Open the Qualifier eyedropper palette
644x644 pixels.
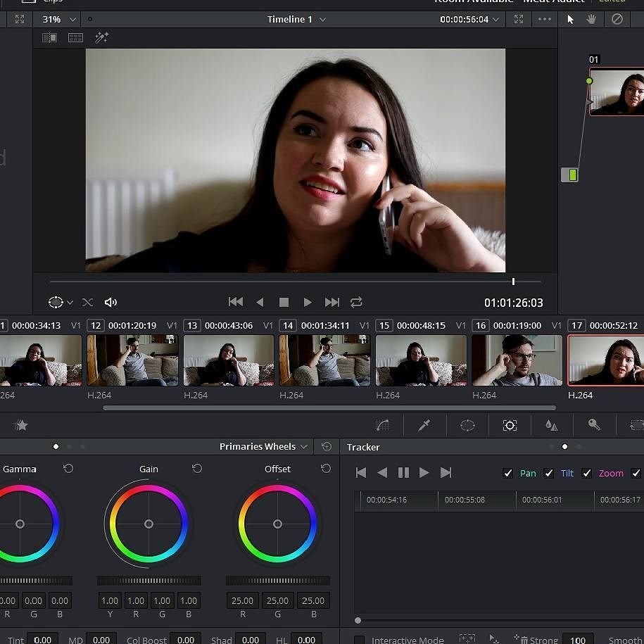(x=424, y=426)
